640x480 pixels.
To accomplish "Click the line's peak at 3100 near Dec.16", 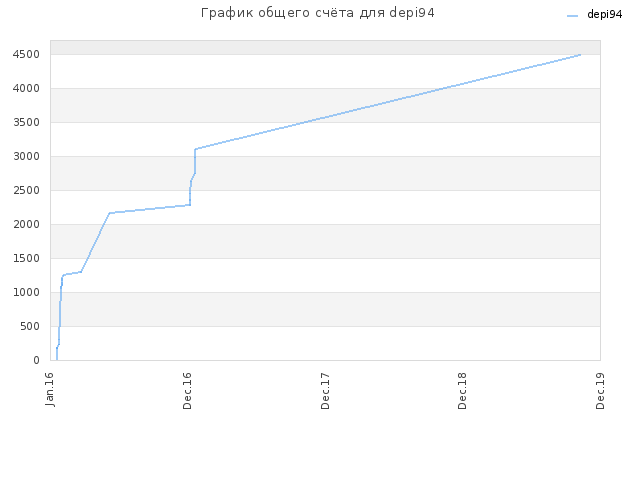I will [196, 149].
